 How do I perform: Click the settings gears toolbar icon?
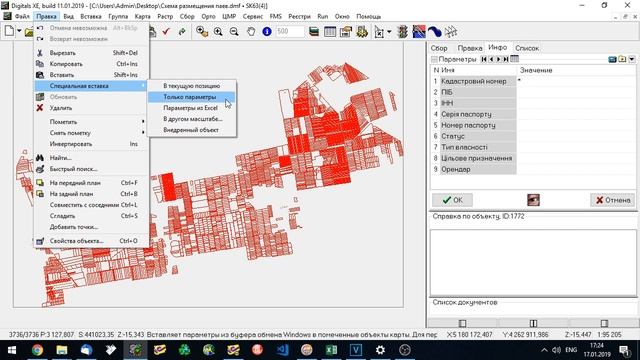click(x=362, y=31)
